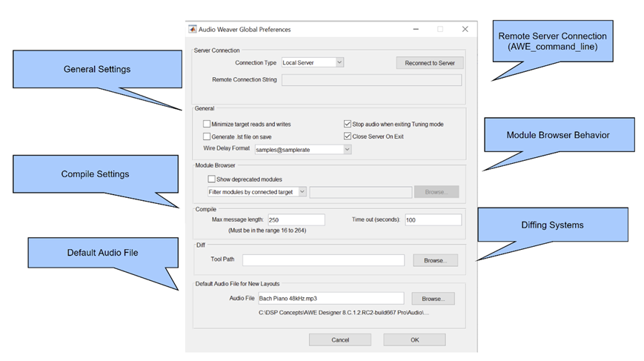Check the Show deprecated modules box
The height and width of the screenshot is (361, 644).
pos(212,179)
